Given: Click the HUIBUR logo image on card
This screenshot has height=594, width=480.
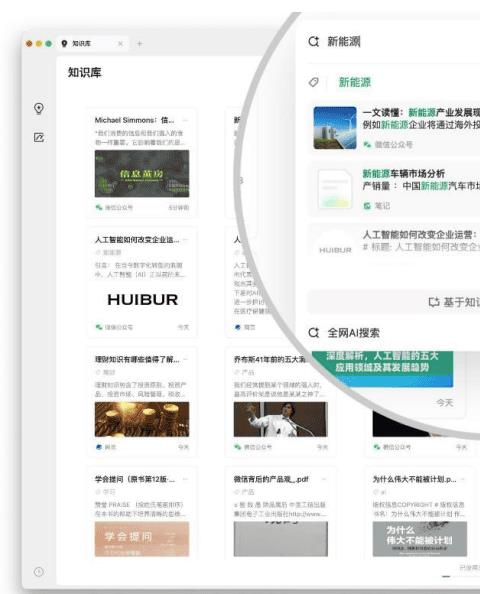Looking at the screenshot, I should 142,300.
